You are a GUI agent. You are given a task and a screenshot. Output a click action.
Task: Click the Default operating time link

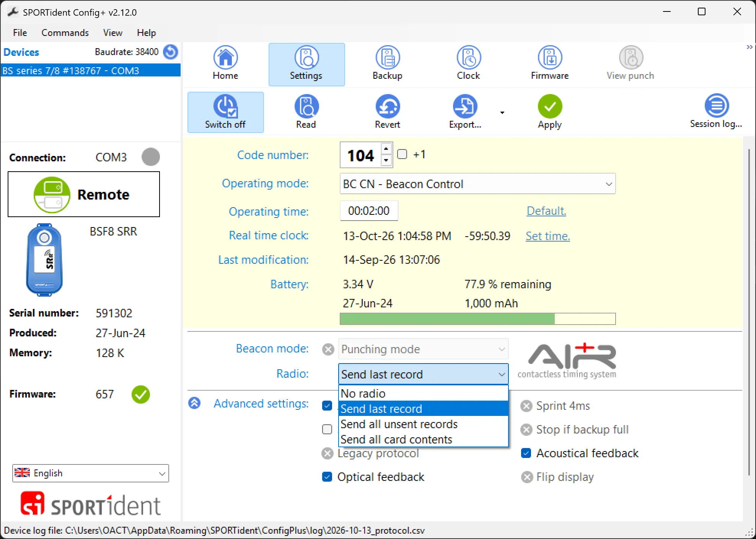tap(546, 211)
